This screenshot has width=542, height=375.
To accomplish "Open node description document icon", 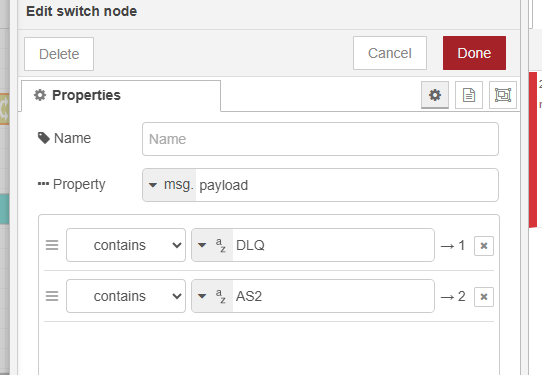I will [469, 95].
